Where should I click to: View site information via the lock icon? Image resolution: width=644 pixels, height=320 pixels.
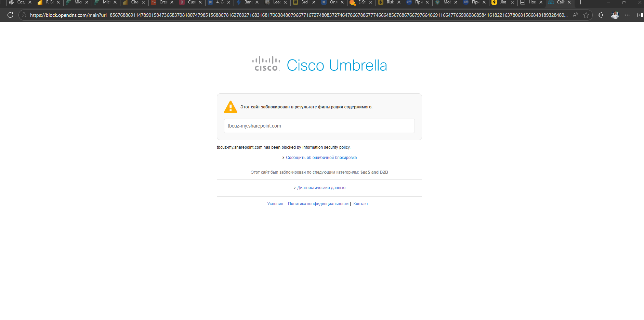(24, 15)
